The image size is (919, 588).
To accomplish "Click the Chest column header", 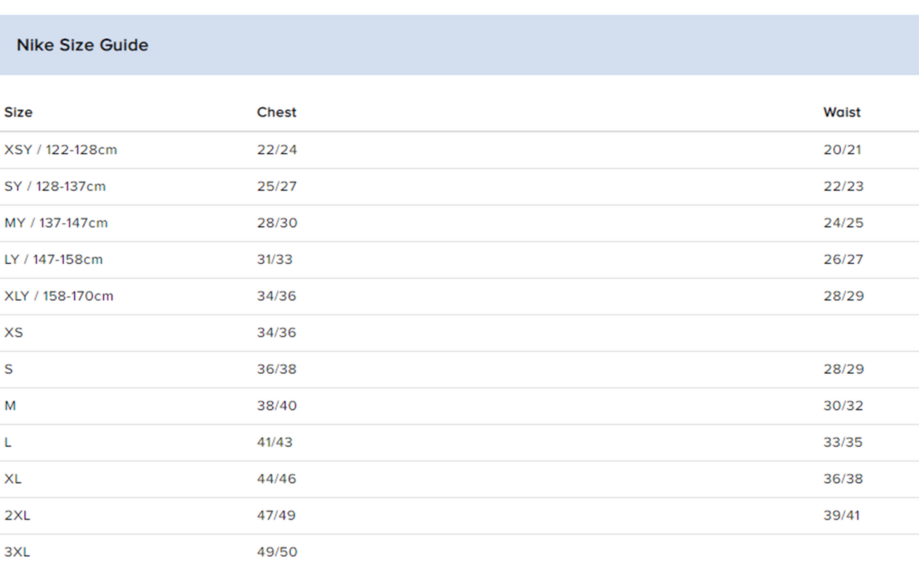I will tap(277, 113).
